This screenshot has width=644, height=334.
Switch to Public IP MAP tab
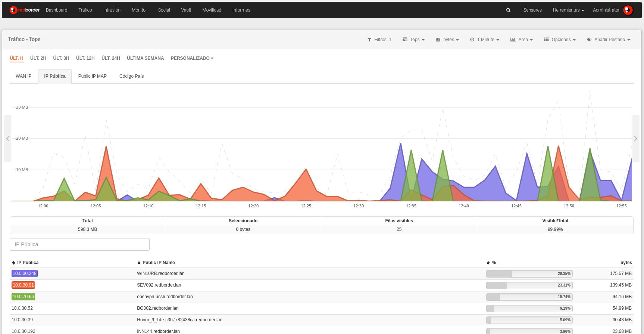[93, 76]
